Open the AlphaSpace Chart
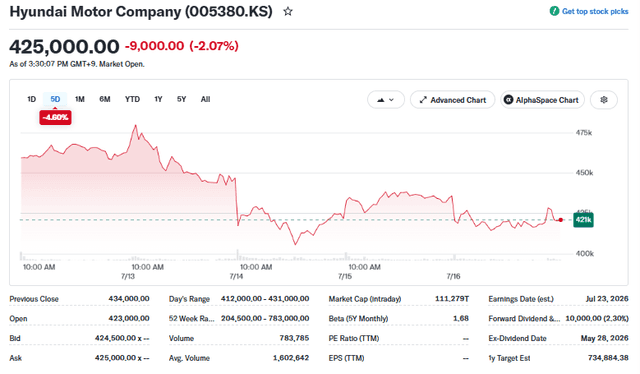This screenshot has width=640, height=374. [x=542, y=100]
